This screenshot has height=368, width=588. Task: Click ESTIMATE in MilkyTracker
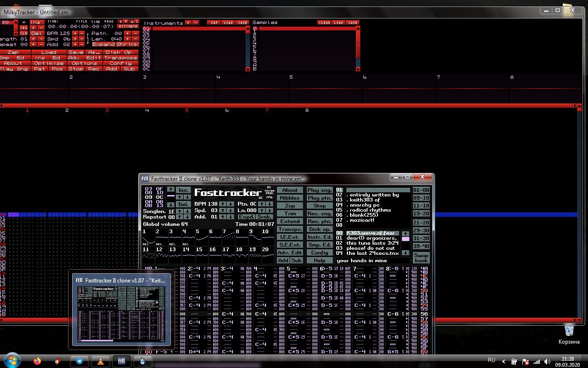(x=128, y=26)
